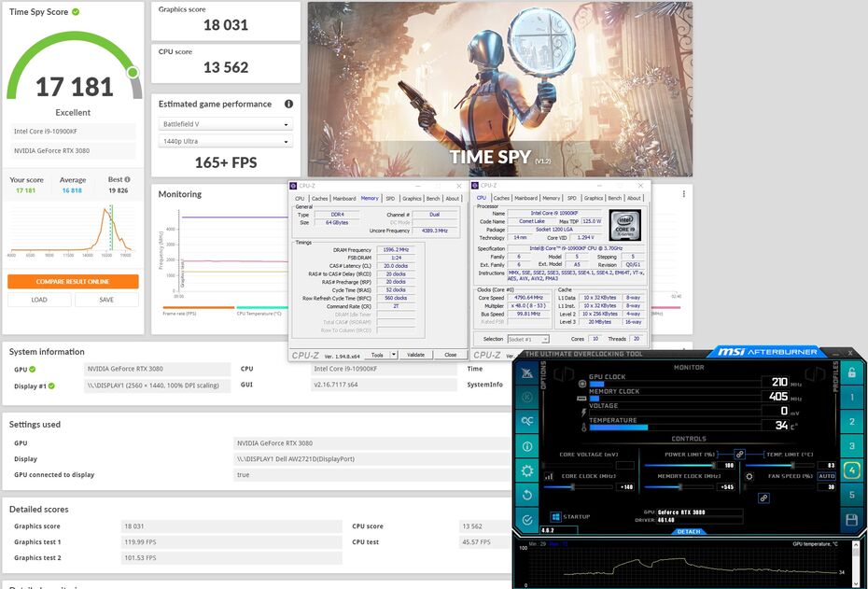Image resolution: width=868 pixels, height=589 pixels.
Task: Click the Close button in CPU-Z
Action: pos(451,355)
